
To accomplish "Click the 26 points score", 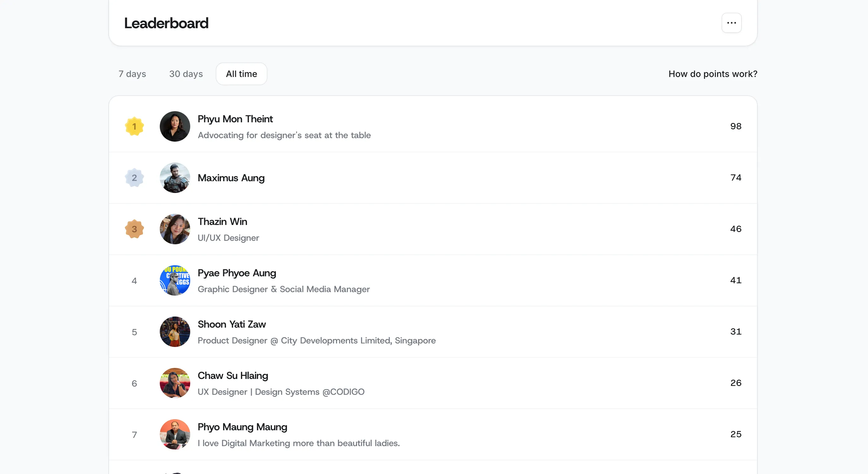I will pos(735,383).
